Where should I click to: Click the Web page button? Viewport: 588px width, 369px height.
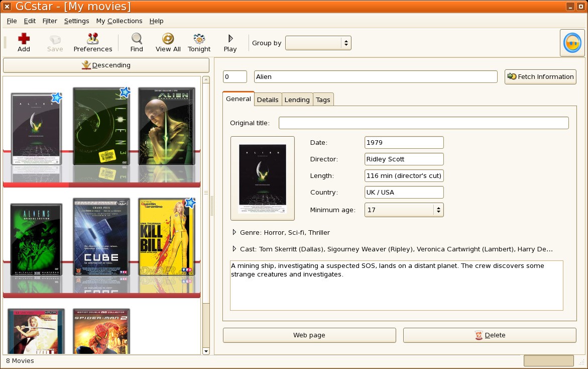coord(309,335)
